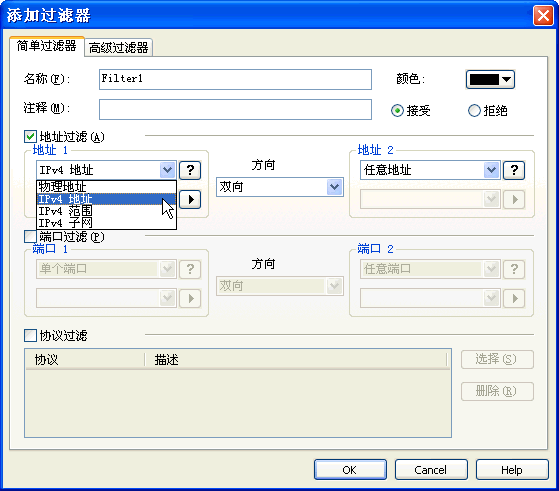Click the help ? button for 地址 1
The height and width of the screenshot is (491, 559).
(x=190, y=170)
